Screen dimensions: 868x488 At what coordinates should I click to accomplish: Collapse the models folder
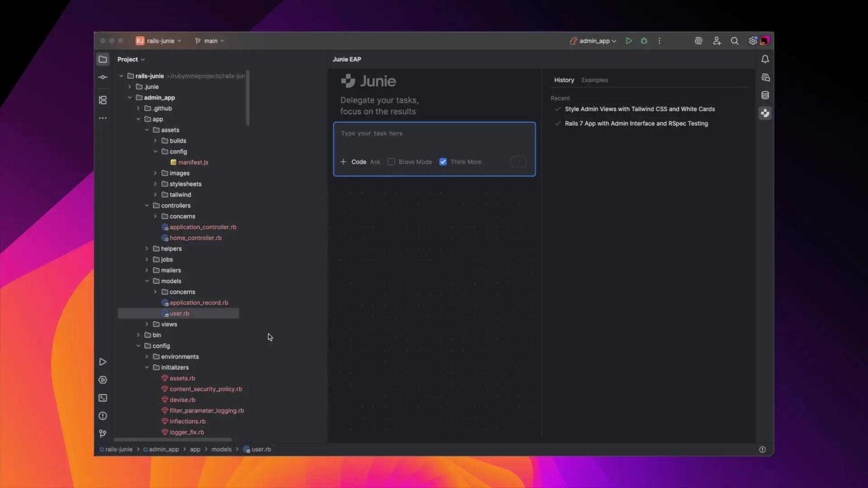(x=147, y=281)
